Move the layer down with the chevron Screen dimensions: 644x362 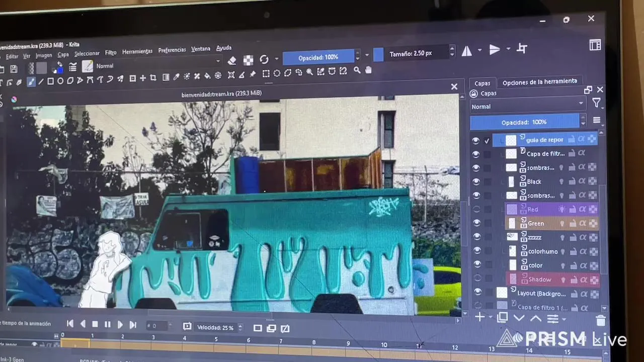click(519, 318)
